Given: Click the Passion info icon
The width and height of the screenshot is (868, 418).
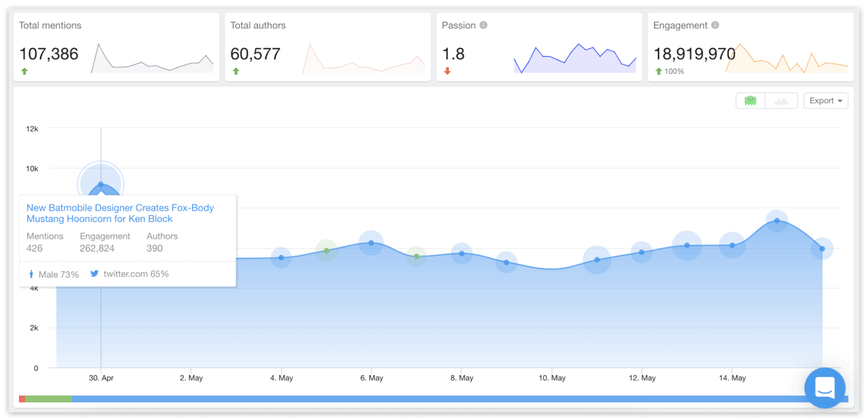Looking at the screenshot, I should tap(484, 25).
